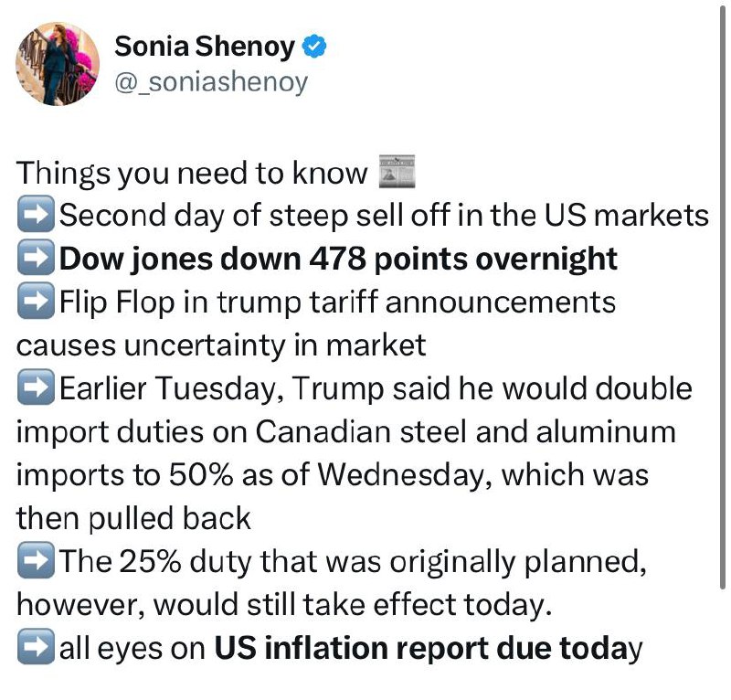Click the arrow icon before 'all eyes on'
This screenshot has height=700, width=731.
pos(36,646)
